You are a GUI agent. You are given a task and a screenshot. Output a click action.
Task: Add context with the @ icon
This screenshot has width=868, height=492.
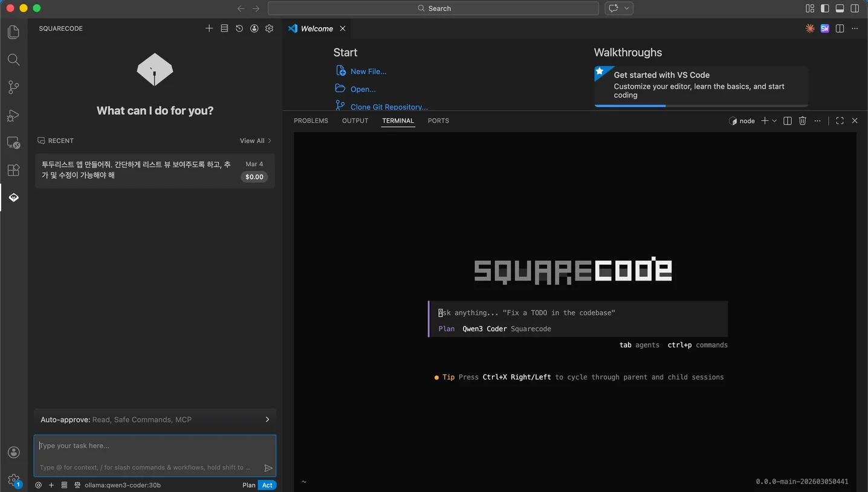point(39,485)
